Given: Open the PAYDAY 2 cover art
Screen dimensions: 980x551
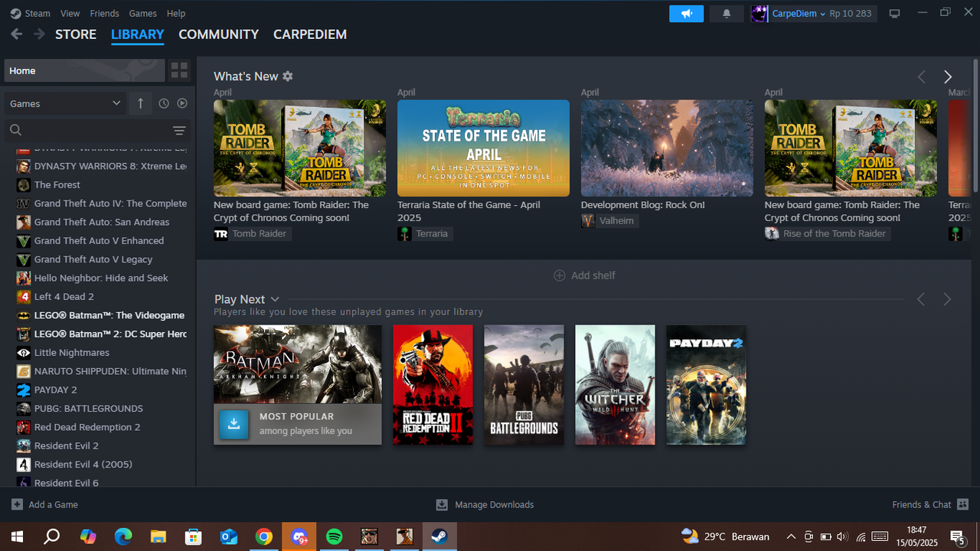Looking at the screenshot, I should click(706, 385).
